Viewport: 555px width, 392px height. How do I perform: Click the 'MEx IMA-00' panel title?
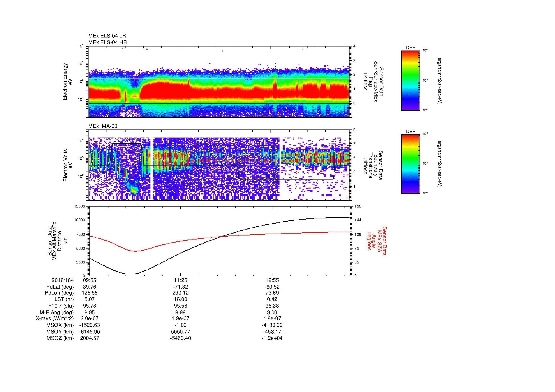pyautogui.click(x=103, y=126)
